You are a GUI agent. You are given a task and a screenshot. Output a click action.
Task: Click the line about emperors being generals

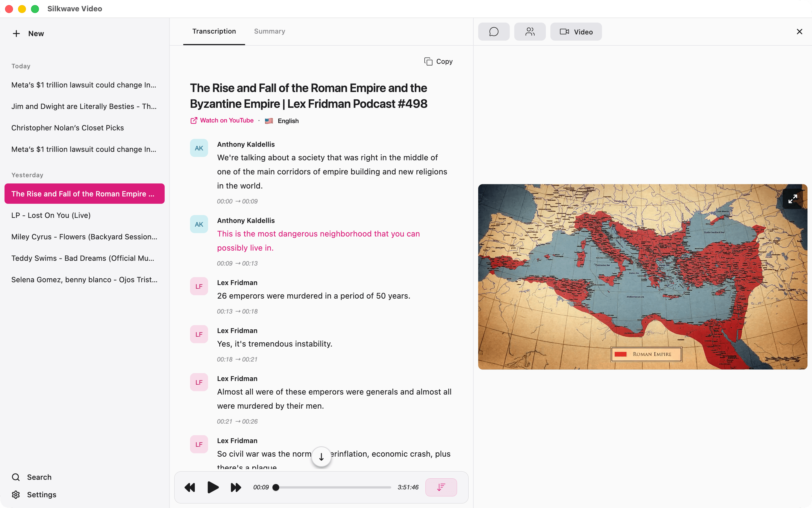334,399
